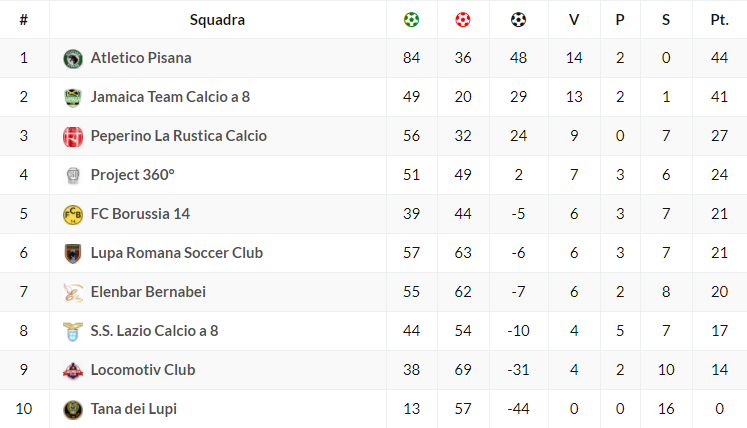Click the red ball goals-conceded column icon
Viewport: 747px width, 428px height.
pyautogui.click(x=462, y=19)
